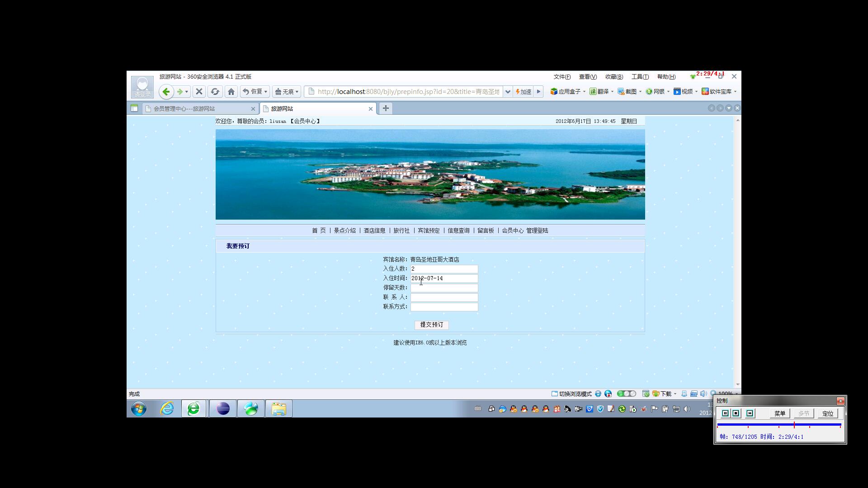Open the 信息查询 navigation link
The width and height of the screenshot is (868, 488).
pos(458,231)
